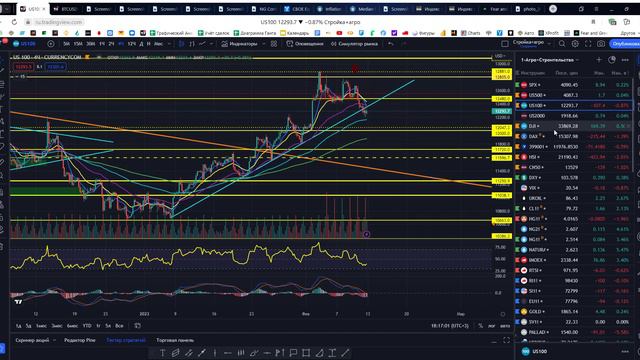Switch to the Скринер акций tab

[x=32, y=340]
